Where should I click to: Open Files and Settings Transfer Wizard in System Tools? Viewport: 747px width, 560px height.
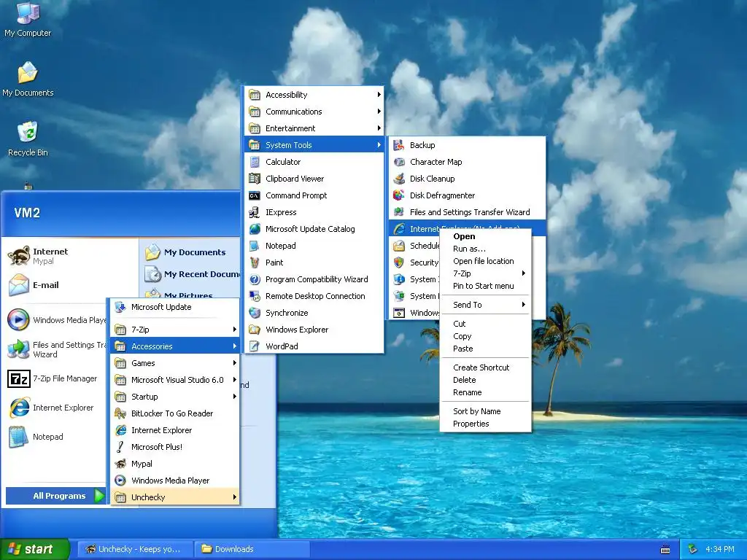(x=467, y=212)
